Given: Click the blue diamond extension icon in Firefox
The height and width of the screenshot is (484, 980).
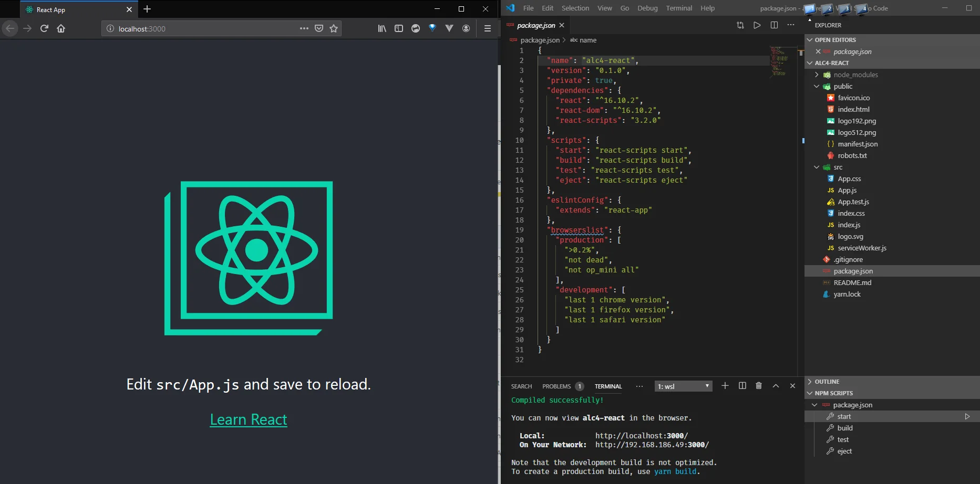Looking at the screenshot, I should click(432, 28).
